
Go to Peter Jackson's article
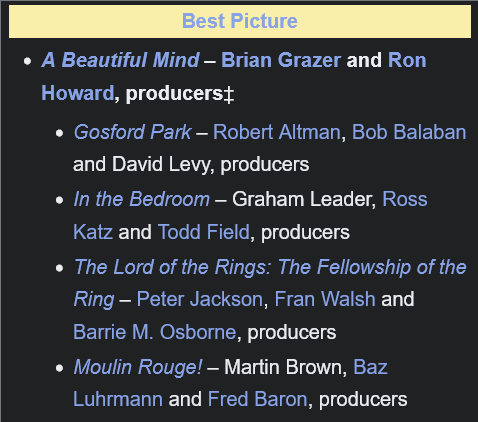[200, 299]
